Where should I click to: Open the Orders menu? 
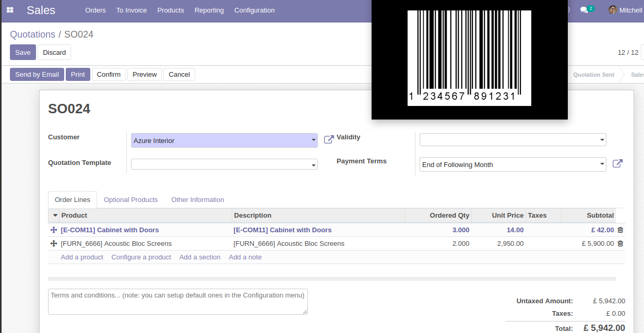(96, 10)
